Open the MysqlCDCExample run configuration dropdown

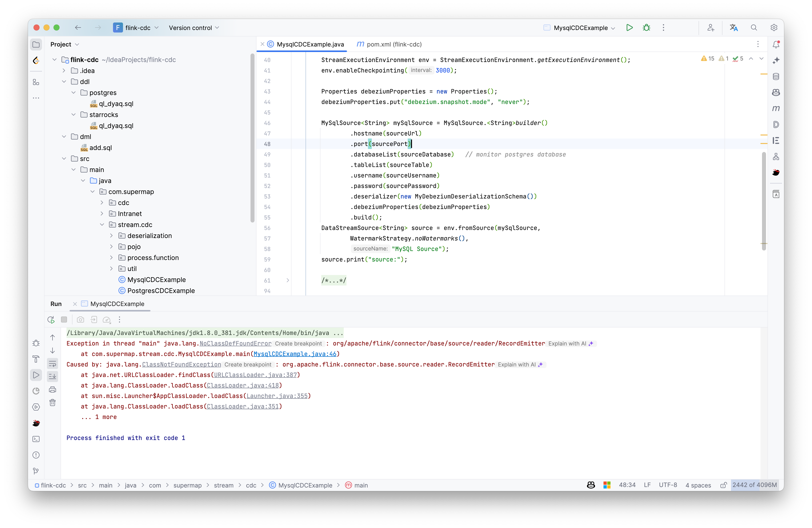click(579, 28)
